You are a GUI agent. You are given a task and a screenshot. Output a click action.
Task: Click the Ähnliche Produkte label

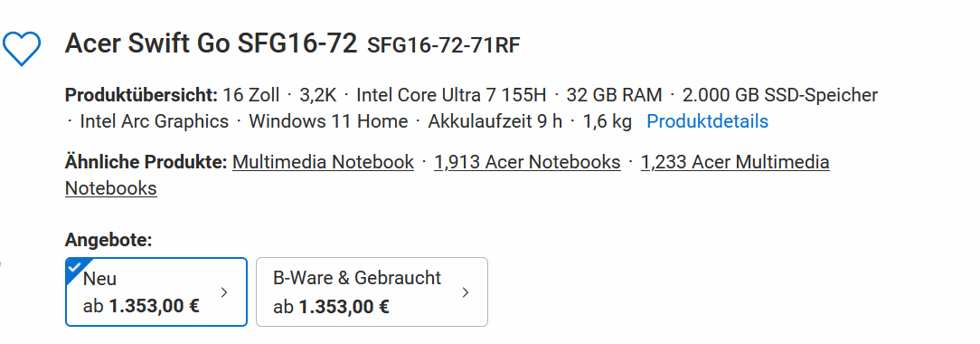pos(146,163)
